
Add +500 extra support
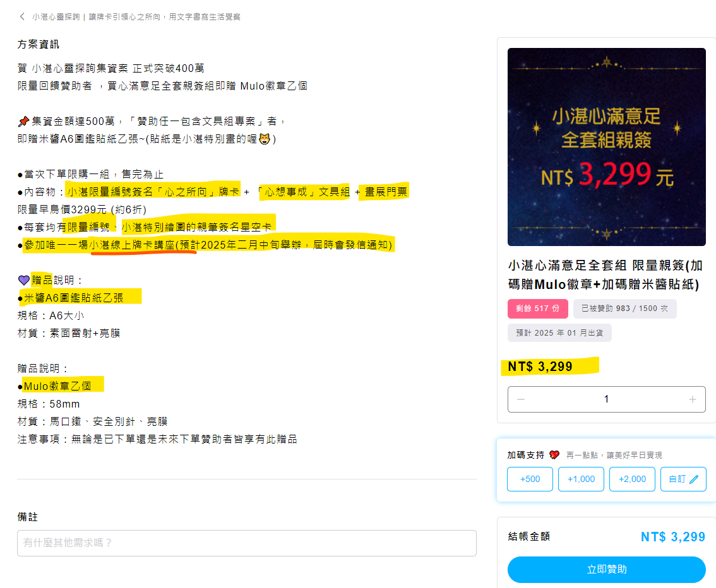click(530, 479)
